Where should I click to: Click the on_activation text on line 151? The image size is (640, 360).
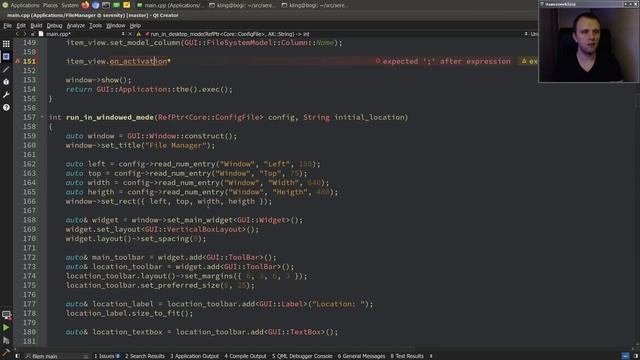138,61
